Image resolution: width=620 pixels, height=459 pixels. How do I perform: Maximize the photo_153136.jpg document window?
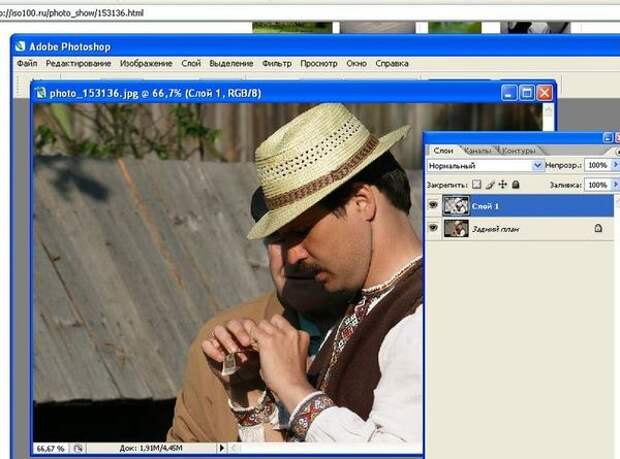[527, 93]
